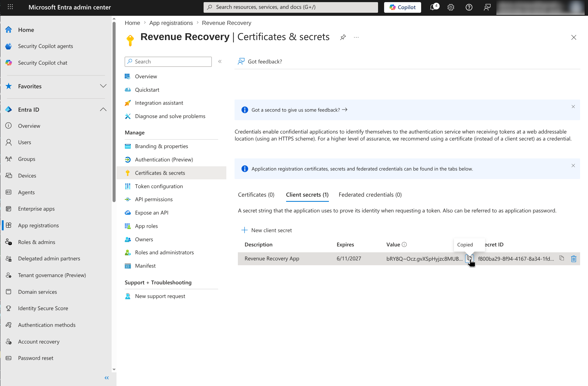Dismiss the feedback request banner
588x386 pixels.
click(573, 107)
